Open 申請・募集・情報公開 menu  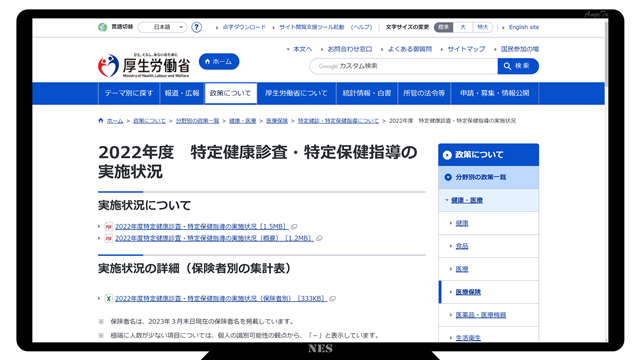(494, 93)
